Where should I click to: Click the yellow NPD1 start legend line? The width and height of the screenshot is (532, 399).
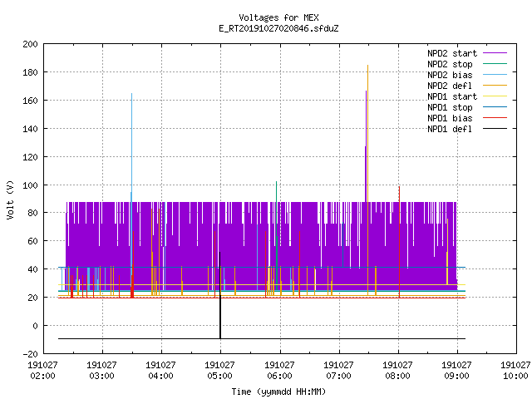(495, 96)
